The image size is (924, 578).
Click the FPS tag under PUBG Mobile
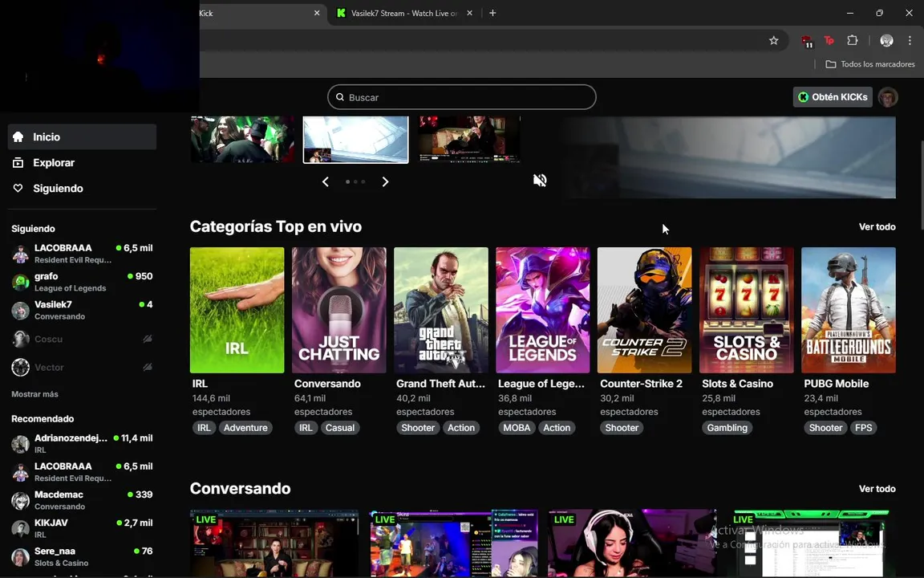point(863,428)
